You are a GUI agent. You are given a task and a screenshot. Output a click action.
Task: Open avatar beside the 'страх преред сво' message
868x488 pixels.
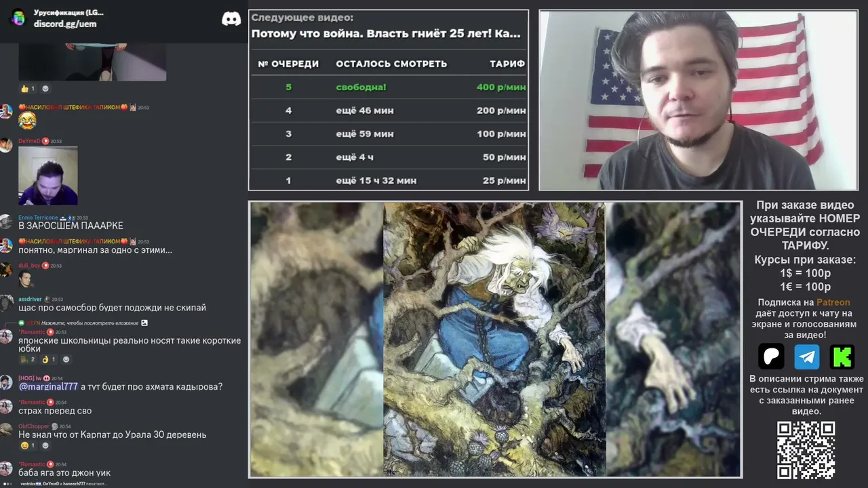(x=6, y=407)
